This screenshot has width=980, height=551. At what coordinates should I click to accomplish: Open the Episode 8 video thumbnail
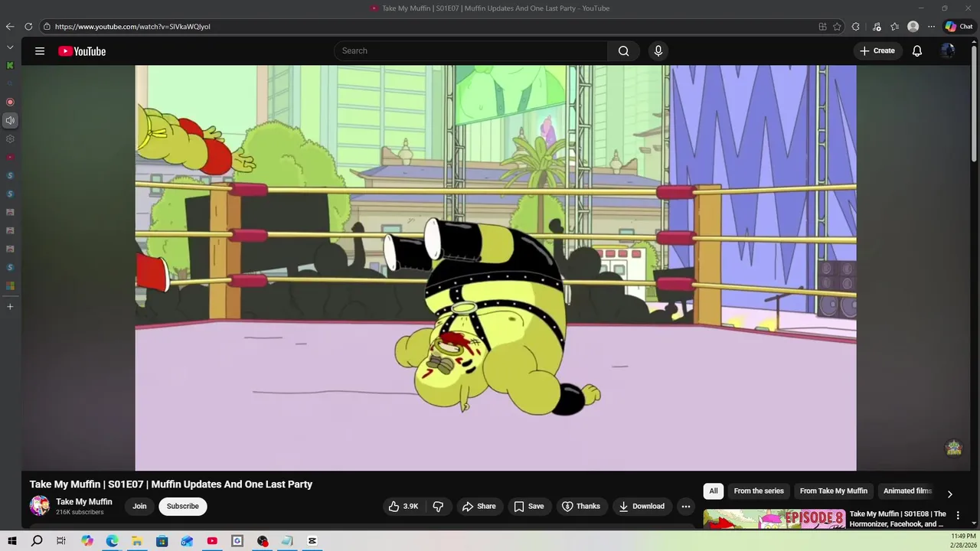pos(775,519)
